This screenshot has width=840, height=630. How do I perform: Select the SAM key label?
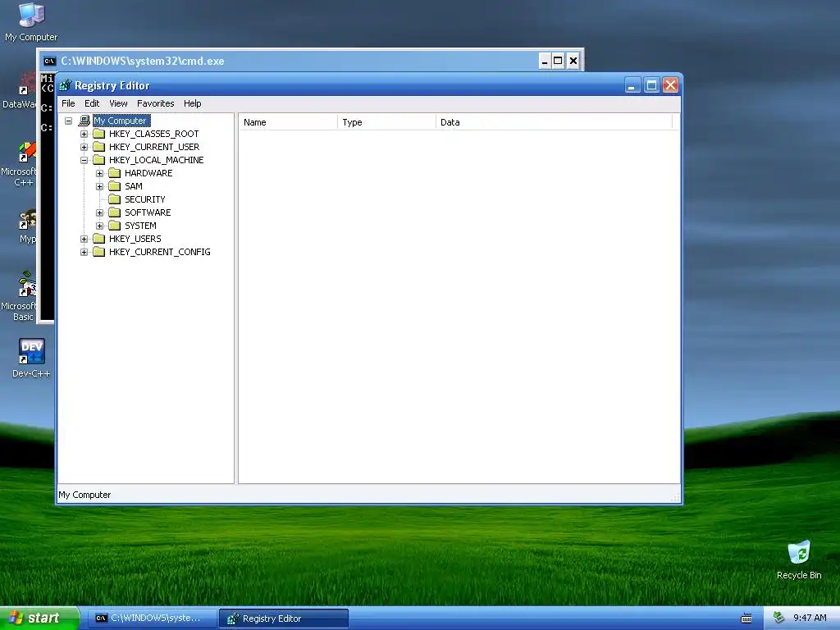tap(134, 186)
